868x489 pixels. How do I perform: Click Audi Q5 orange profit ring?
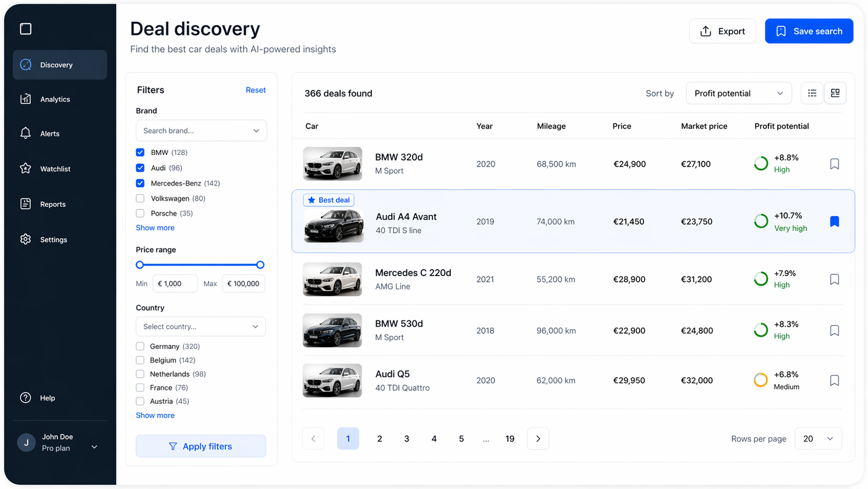tap(761, 380)
